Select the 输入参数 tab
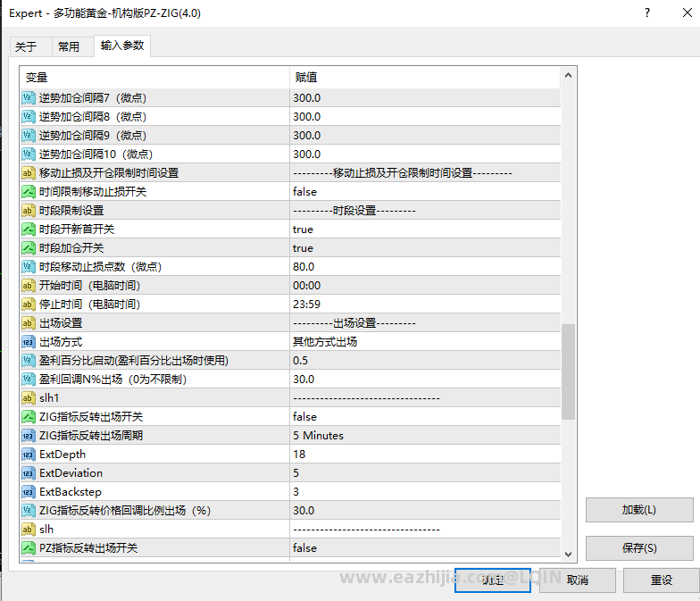700x601 pixels. click(x=122, y=46)
